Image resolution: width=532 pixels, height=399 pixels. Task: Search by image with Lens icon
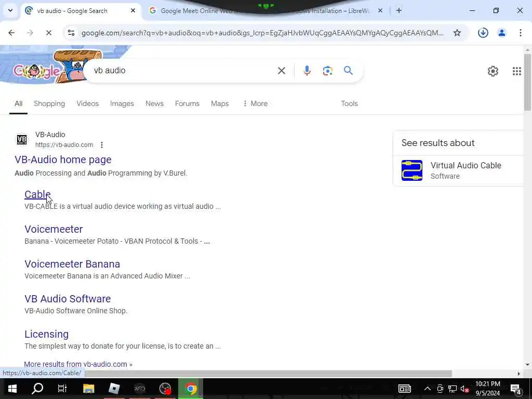pos(327,71)
